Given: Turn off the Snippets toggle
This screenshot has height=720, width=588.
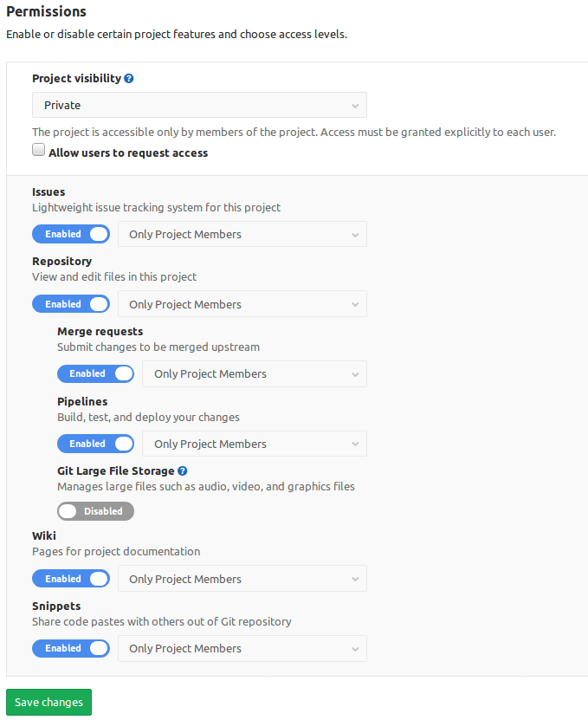Looking at the screenshot, I should click(71, 648).
